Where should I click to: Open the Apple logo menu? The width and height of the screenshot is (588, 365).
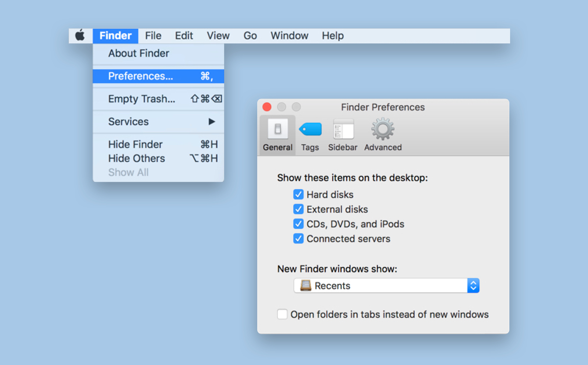pyautogui.click(x=80, y=36)
